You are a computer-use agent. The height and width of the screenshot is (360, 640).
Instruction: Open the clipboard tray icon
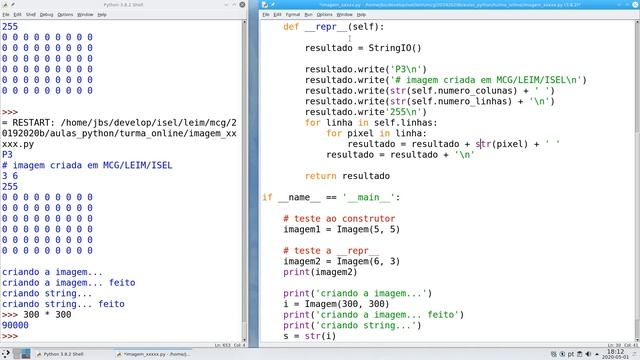579,354
